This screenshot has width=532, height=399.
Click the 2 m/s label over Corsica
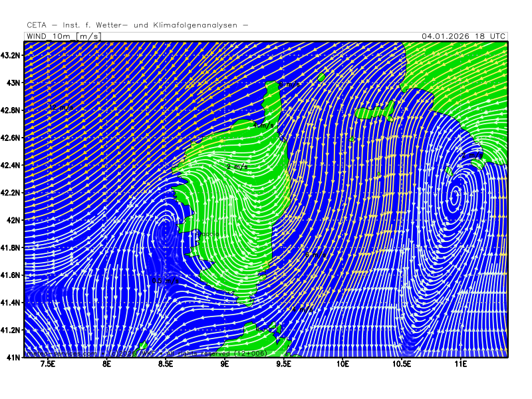click(x=237, y=167)
